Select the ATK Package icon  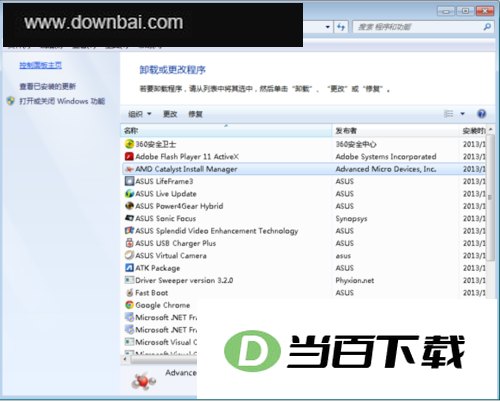pos(129,268)
